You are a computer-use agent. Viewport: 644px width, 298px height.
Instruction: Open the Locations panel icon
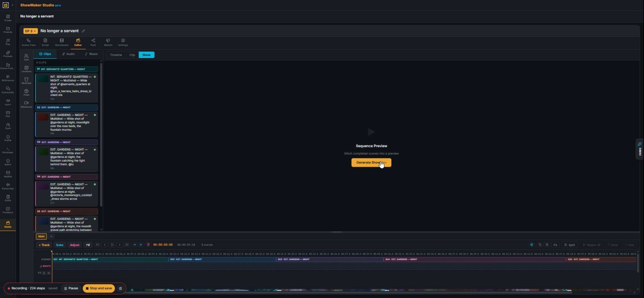coord(26,69)
